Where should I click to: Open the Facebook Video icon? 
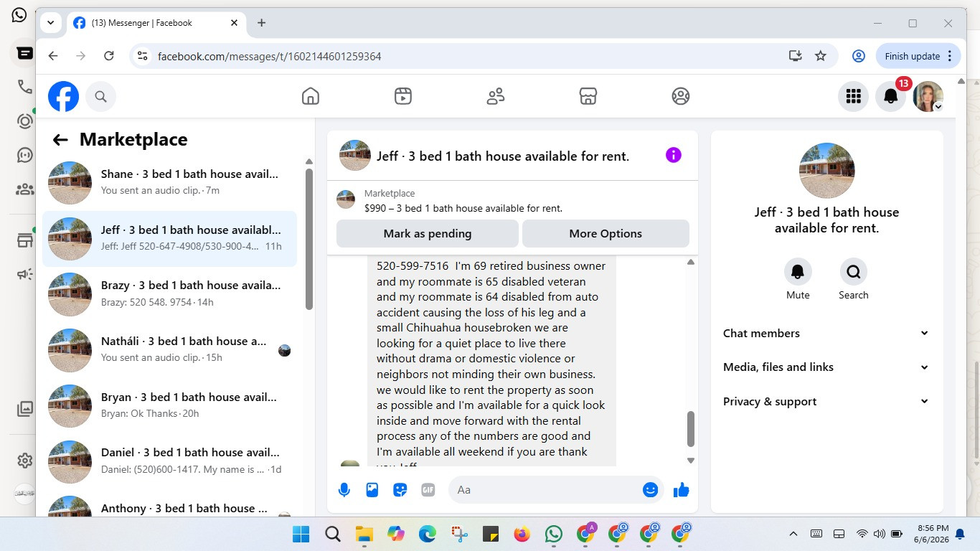pyautogui.click(x=403, y=96)
